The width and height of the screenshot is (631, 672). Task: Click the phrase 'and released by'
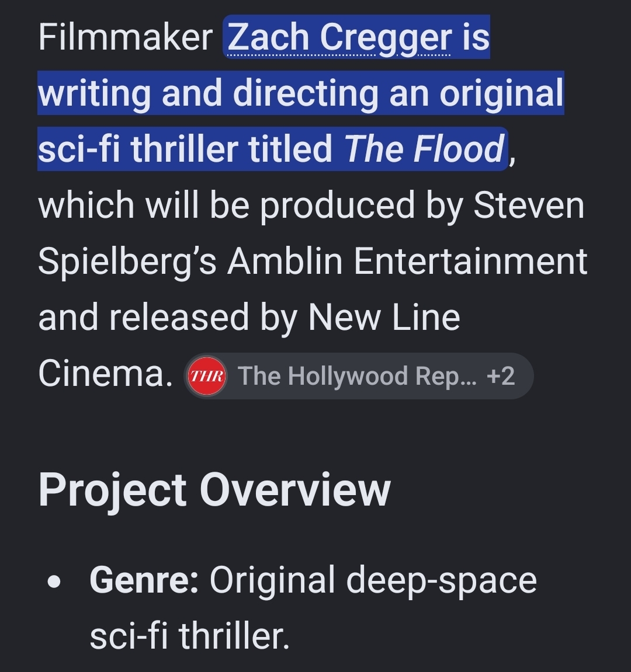(x=167, y=318)
